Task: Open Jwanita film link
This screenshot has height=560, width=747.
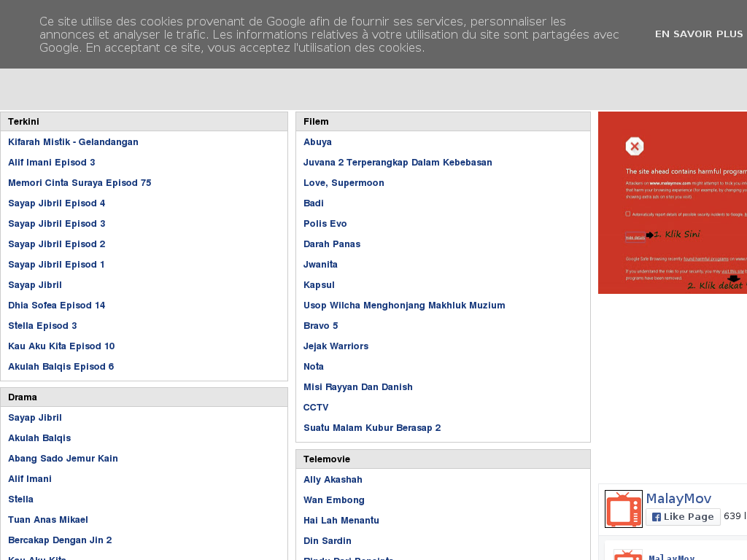Action: (x=320, y=265)
